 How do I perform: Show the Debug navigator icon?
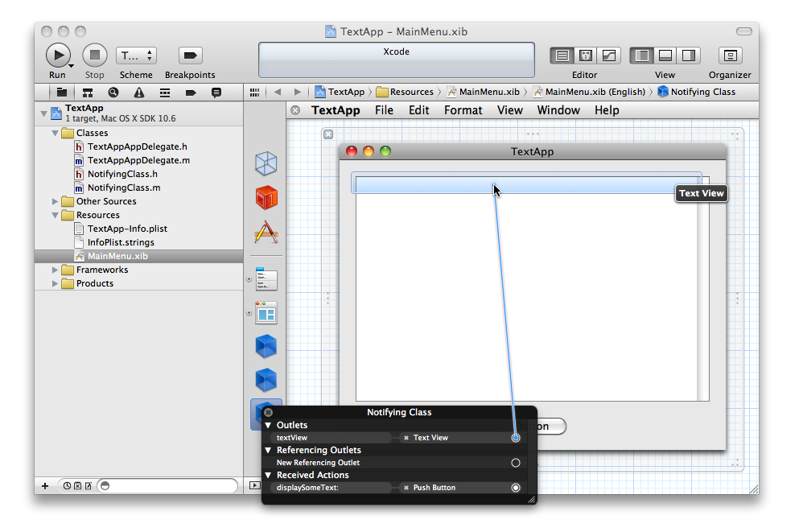click(x=165, y=93)
